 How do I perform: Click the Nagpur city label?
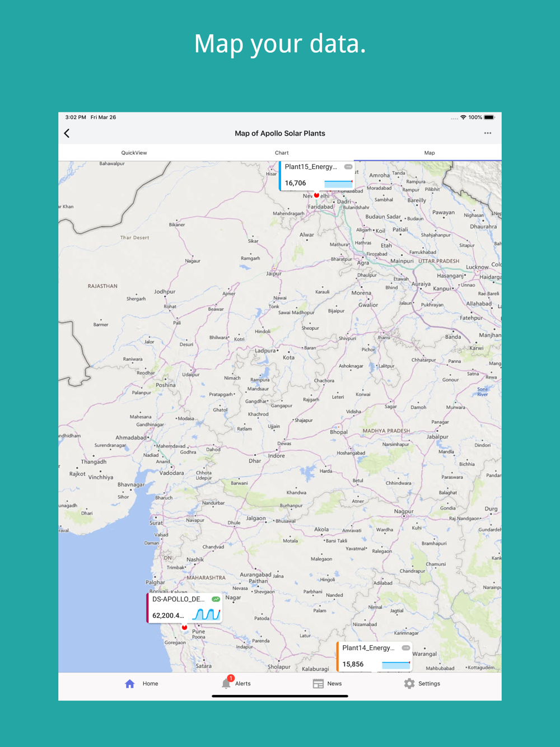pos(404,511)
